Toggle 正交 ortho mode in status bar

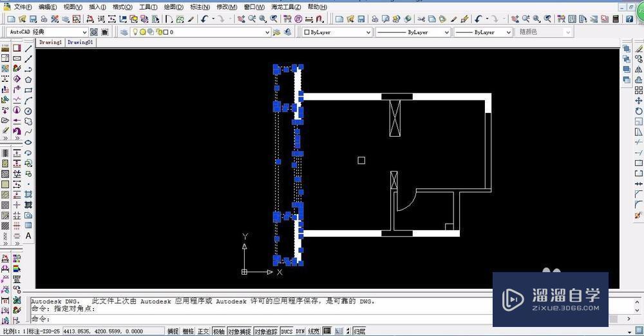tap(204, 331)
